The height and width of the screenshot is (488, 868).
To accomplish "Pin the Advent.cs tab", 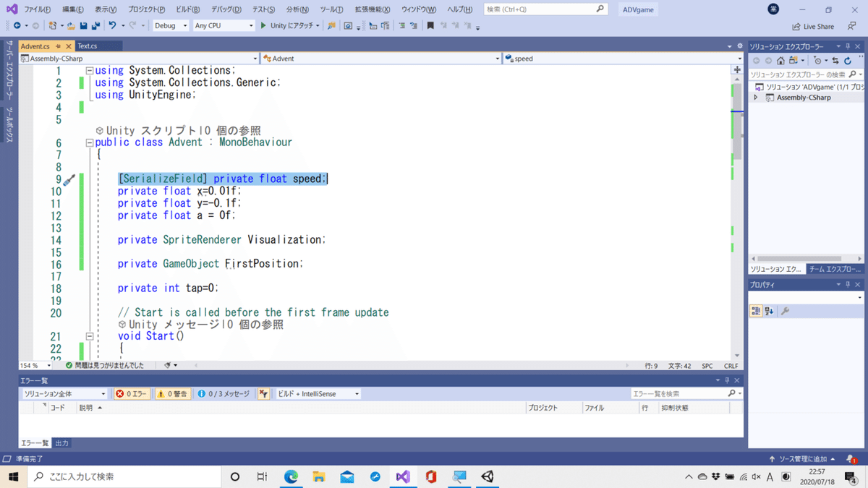I will coord(58,46).
